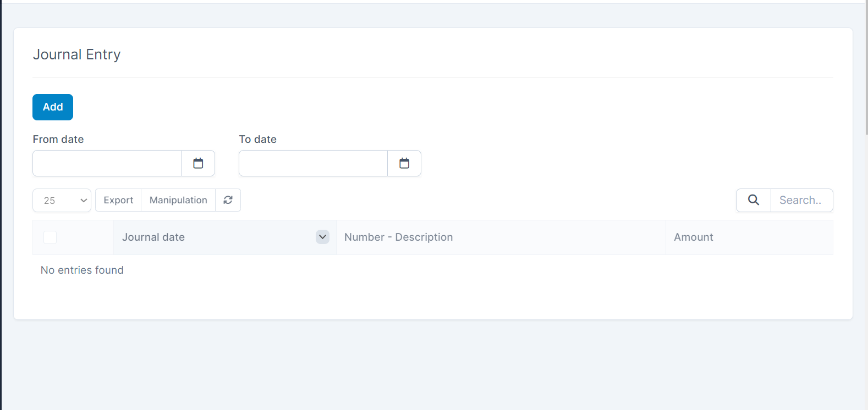This screenshot has height=410, width=868.
Task: Open the To date calendar picker
Action: click(x=404, y=163)
